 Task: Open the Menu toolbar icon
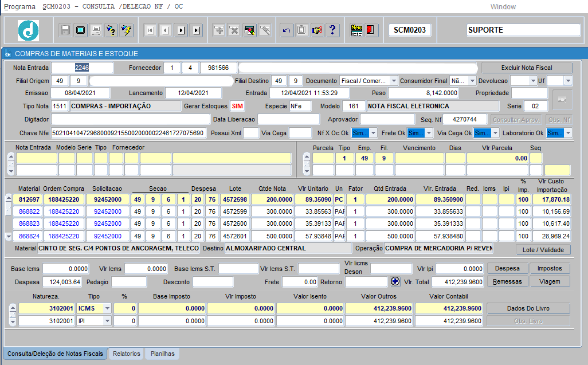pos(356,30)
